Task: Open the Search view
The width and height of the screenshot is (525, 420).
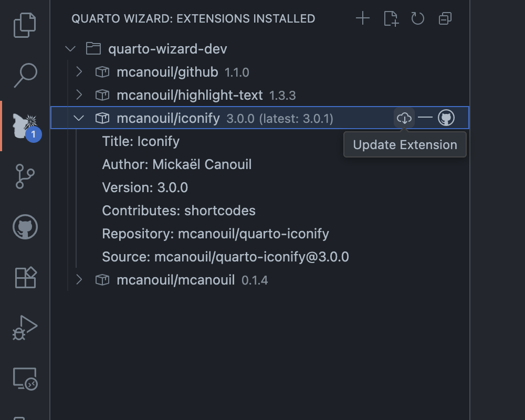Action: click(24, 76)
